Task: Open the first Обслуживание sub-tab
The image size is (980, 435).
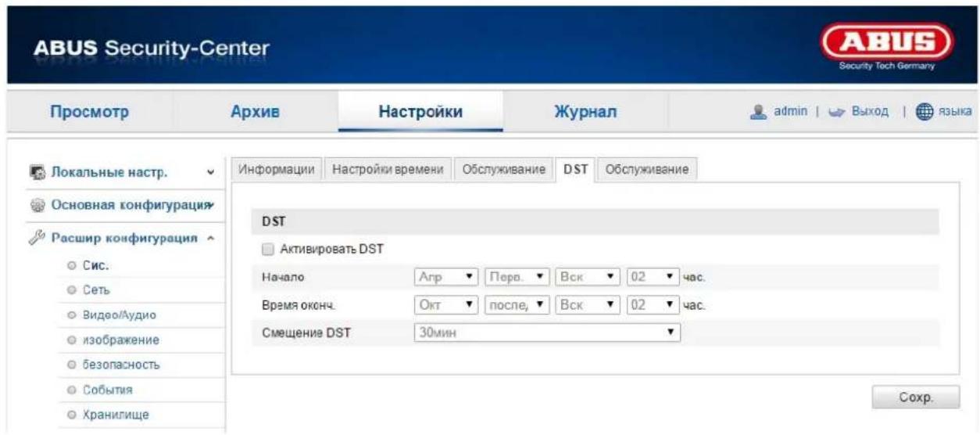Action: pyautogui.click(x=503, y=170)
